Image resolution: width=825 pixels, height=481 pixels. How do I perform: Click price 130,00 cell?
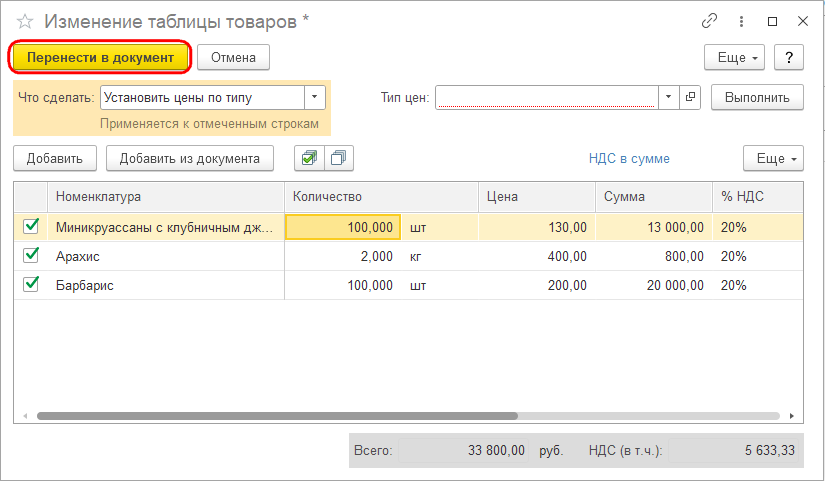click(537, 227)
